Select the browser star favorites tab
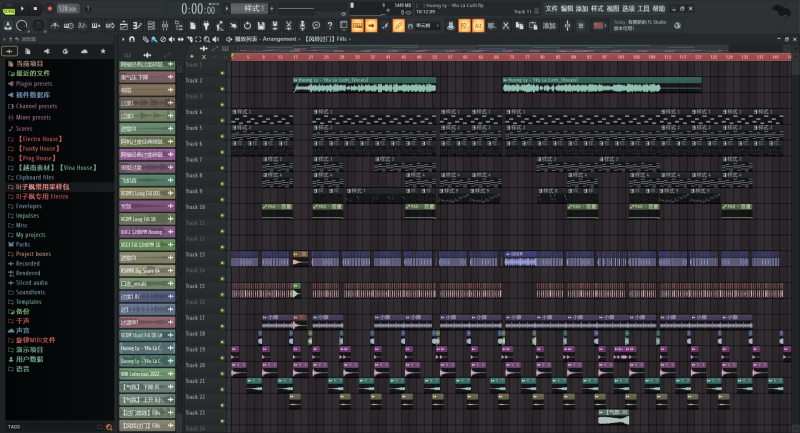Screen dimensions: 800x433 point(103,51)
